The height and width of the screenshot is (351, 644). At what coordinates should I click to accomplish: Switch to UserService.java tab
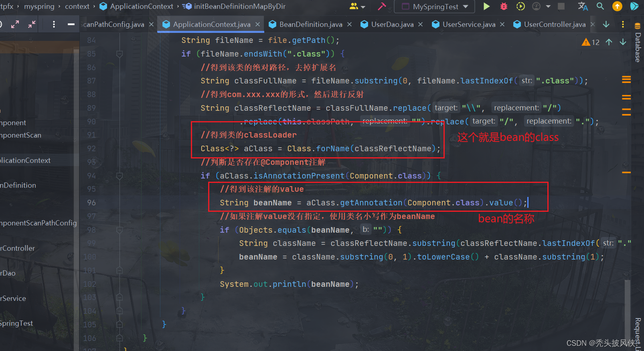coord(469,24)
